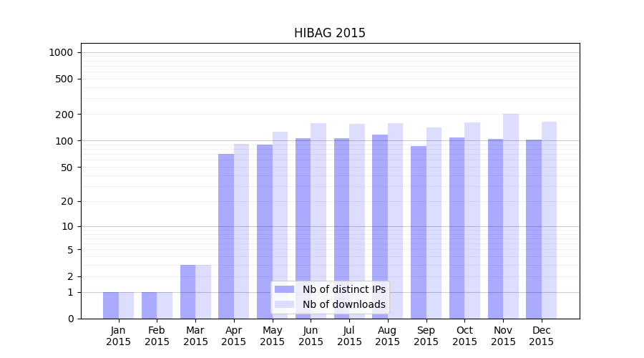
Task: Click the '100' y-axis tick label
Action: coord(65,141)
